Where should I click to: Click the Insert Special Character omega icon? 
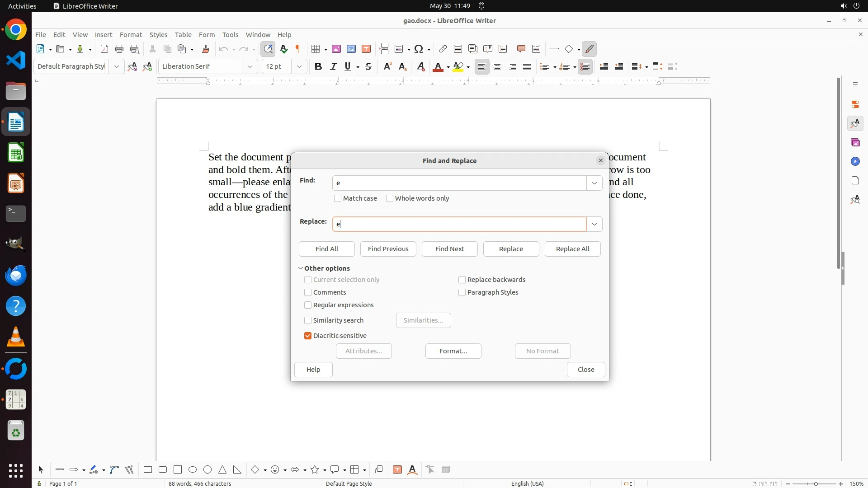click(x=419, y=49)
